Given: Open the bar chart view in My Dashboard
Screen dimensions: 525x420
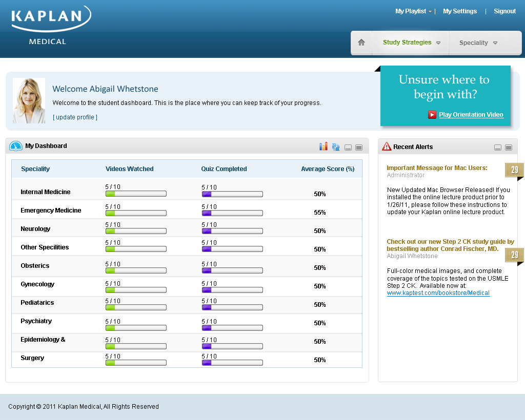Looking at the screenshot, I should [x=323, y=146].
